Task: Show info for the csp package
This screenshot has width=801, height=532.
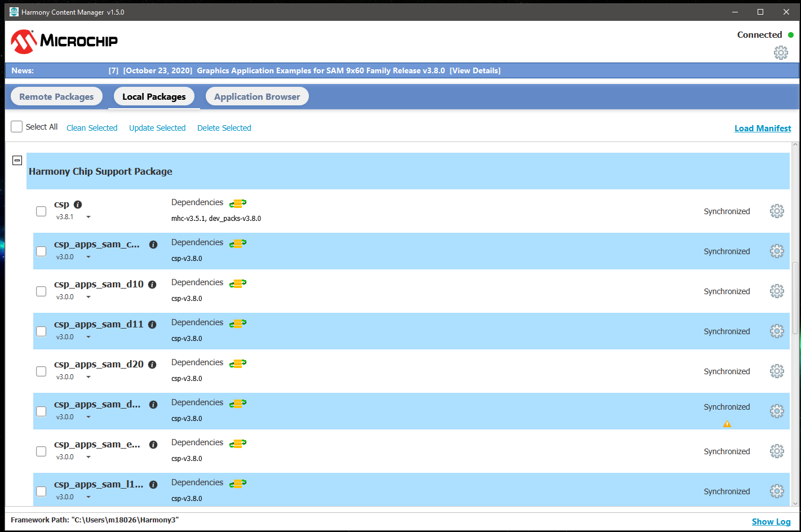Action: [78, 205]
